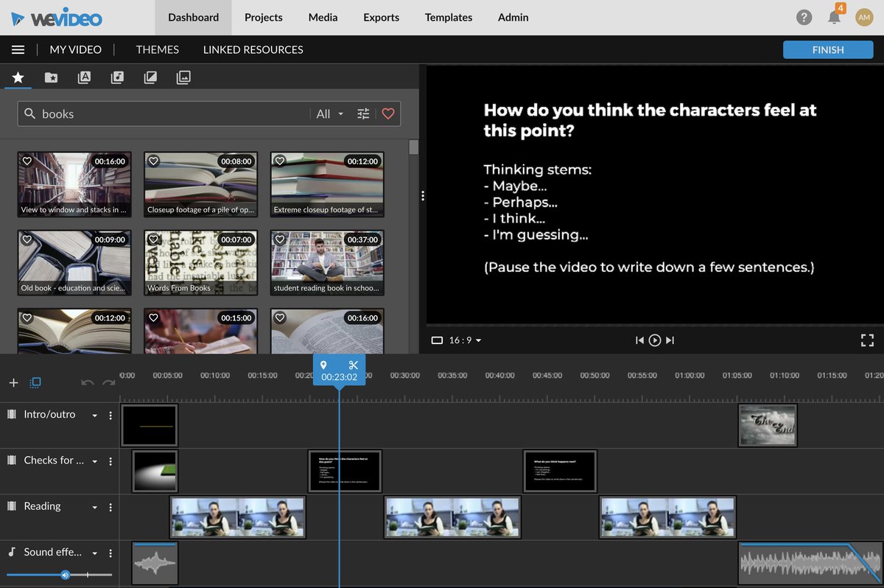Open THEMES
Viewport: 884px width, 588px height.
point(158,49)
